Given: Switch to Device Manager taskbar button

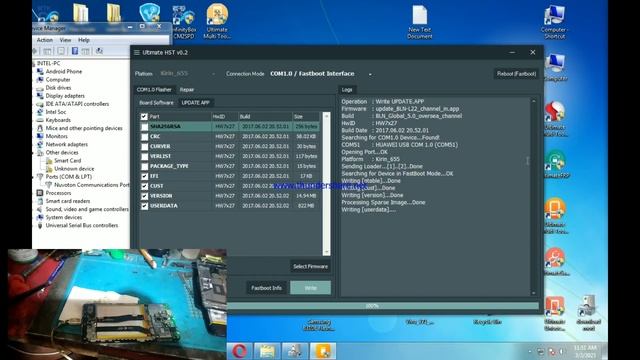Looking at the screenshot, I should 295,351.
